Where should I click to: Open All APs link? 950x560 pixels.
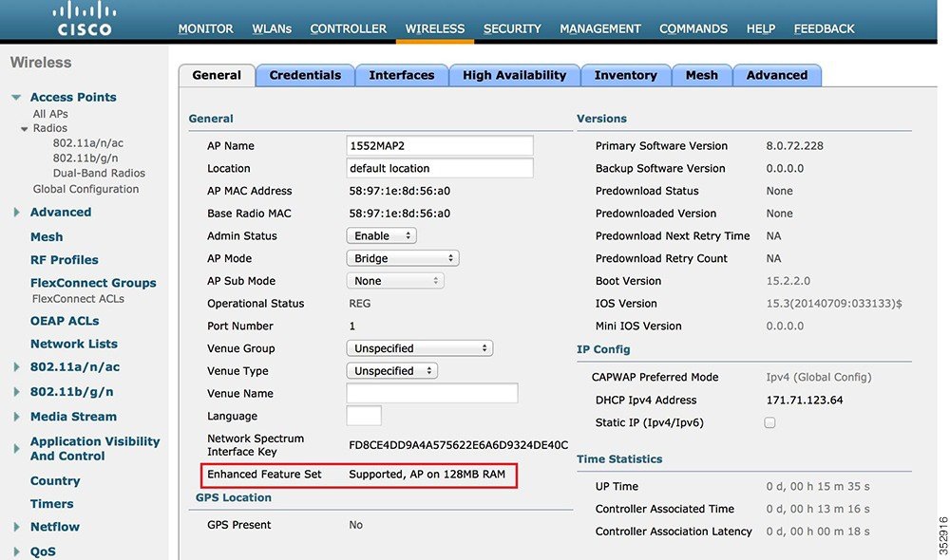pos(50,114)
